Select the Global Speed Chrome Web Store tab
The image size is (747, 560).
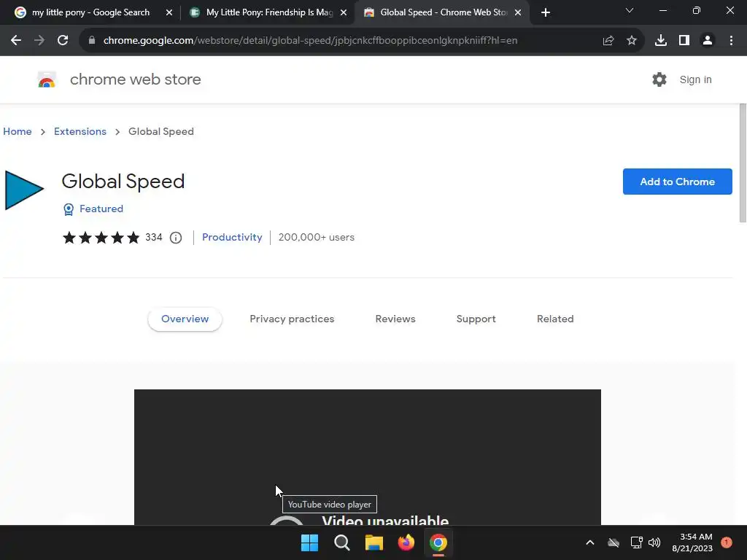[443, 12]
